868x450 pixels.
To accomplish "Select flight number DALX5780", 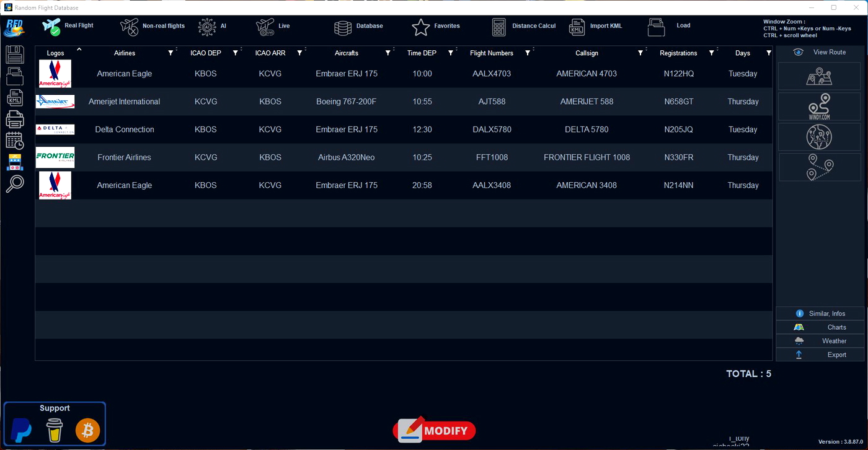I will coord(492,130).
